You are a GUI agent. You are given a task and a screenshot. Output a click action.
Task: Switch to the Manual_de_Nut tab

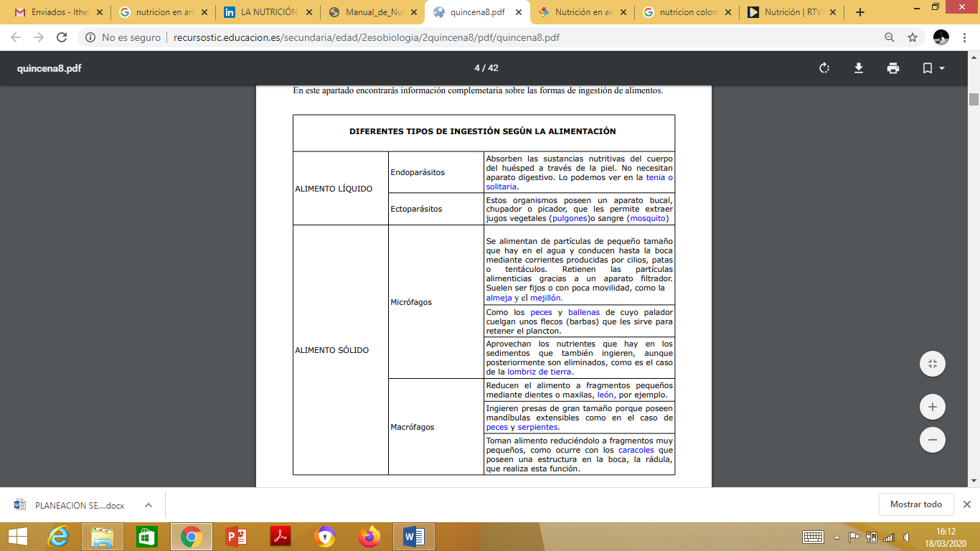(x=373, y=12)
